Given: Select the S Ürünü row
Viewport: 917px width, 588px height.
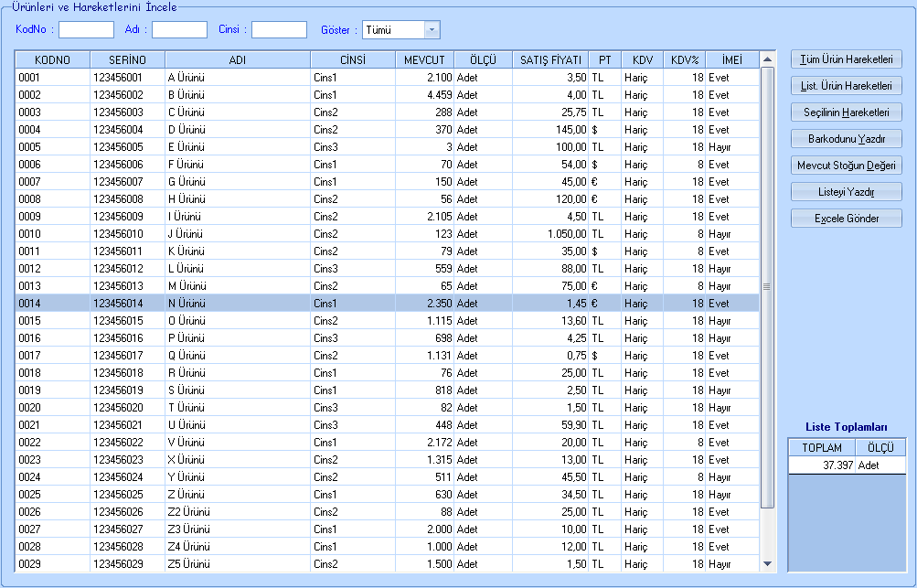Looking at the screenshot, I should [387, 390].
